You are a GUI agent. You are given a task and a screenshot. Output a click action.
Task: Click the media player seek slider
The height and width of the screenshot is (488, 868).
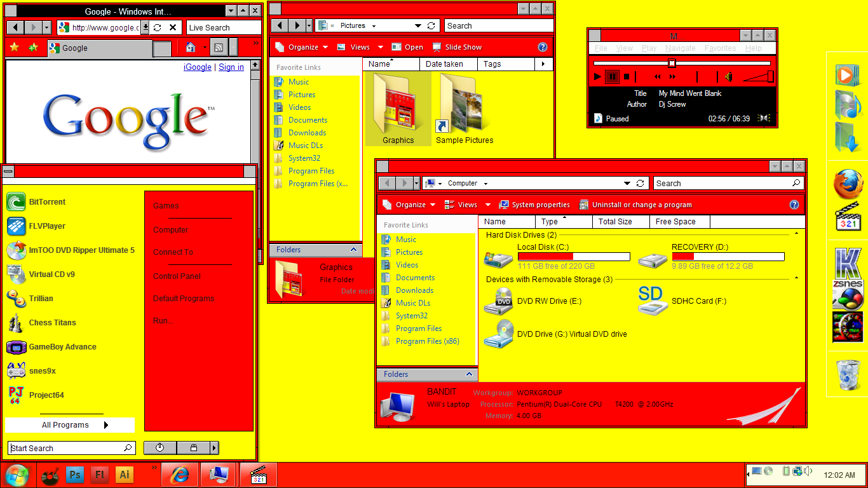[671, 62]
